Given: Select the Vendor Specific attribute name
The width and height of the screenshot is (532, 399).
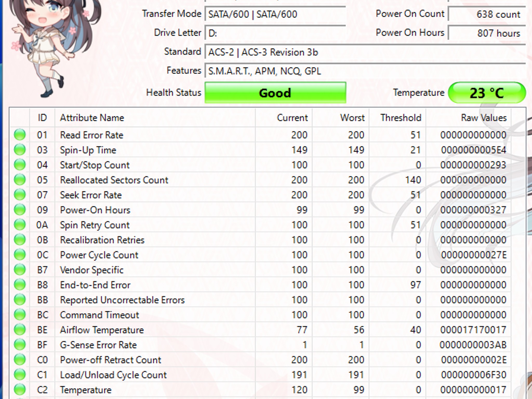Looking at the screenshot, I should (x=92, y=270).
